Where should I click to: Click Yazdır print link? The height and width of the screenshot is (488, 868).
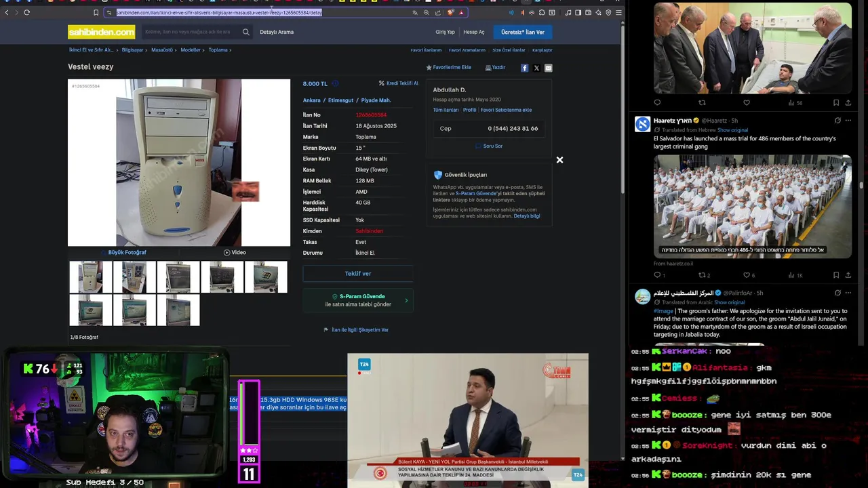pyautogui.click(x=495, y=68)
